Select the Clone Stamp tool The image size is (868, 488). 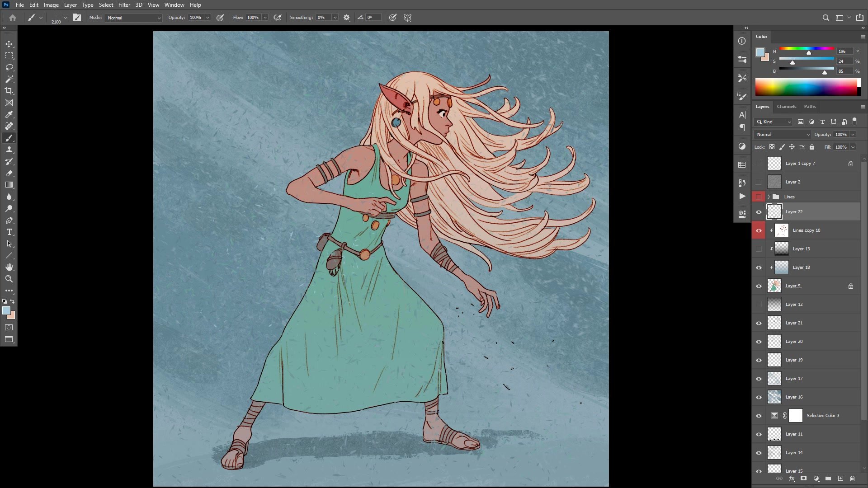click(x=9, y=150)
